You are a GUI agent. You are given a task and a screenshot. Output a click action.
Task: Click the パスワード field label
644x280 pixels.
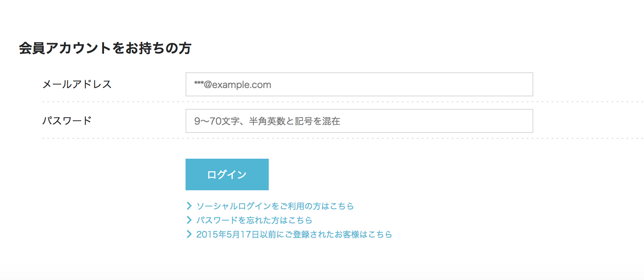(x=67, y=121)
